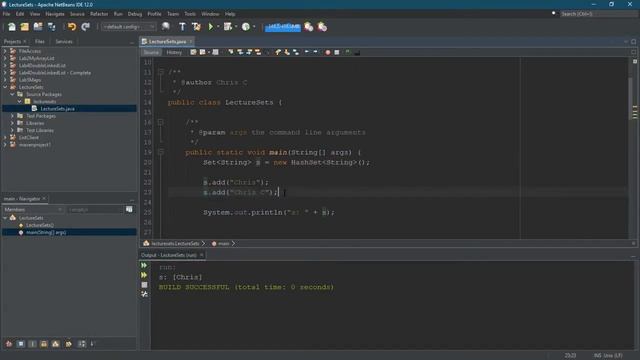Viewport: 640px width, 360px height.
Task: Click the last profiler icon after memory bar
Action: pyautogui.click(x=322, y=27)
